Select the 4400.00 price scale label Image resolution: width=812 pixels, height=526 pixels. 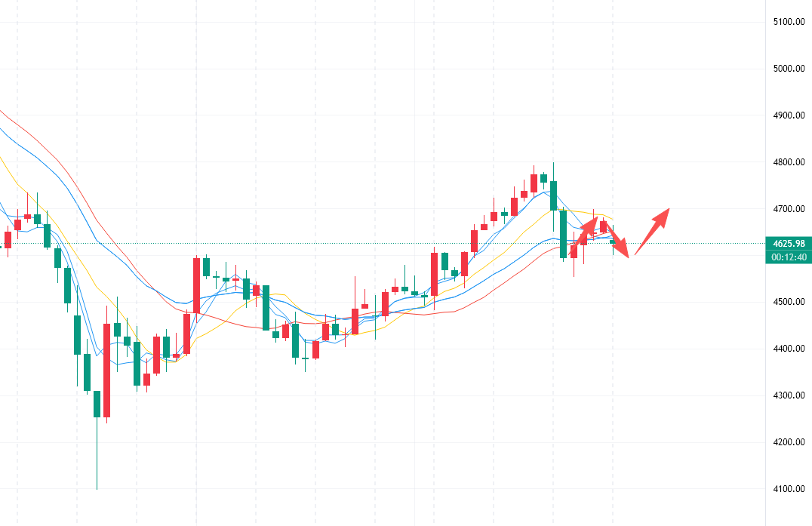[x=788, y=349]
